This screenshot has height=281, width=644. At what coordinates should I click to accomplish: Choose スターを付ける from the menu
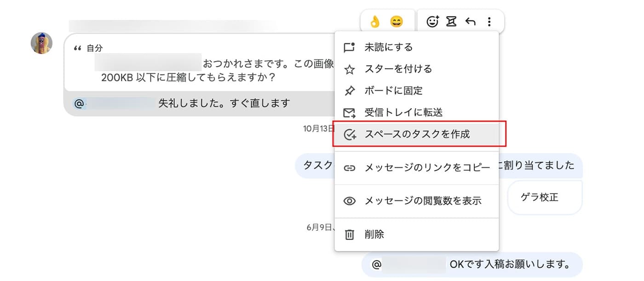(x=417, y=69)
